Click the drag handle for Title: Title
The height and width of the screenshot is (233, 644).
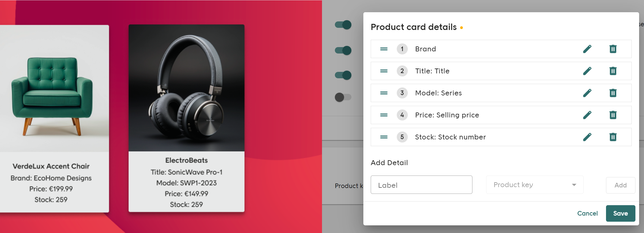tap(384, 71)
